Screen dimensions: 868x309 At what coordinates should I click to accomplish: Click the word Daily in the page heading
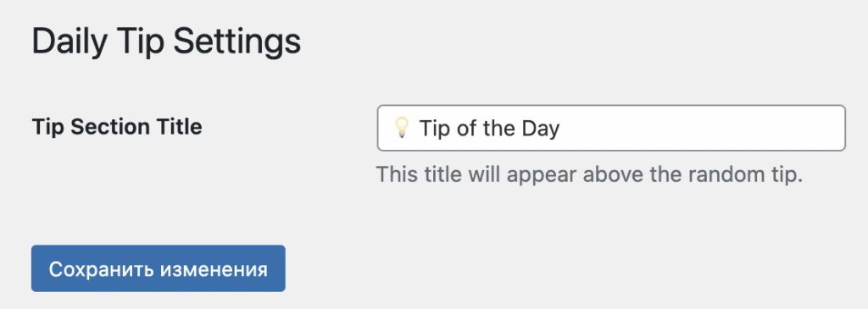click(68, 41)
